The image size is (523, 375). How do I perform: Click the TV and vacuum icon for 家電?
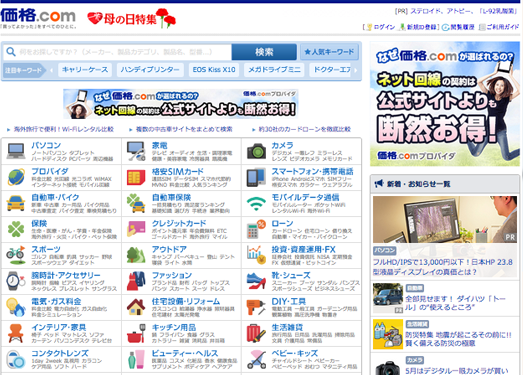coord(136,151)
